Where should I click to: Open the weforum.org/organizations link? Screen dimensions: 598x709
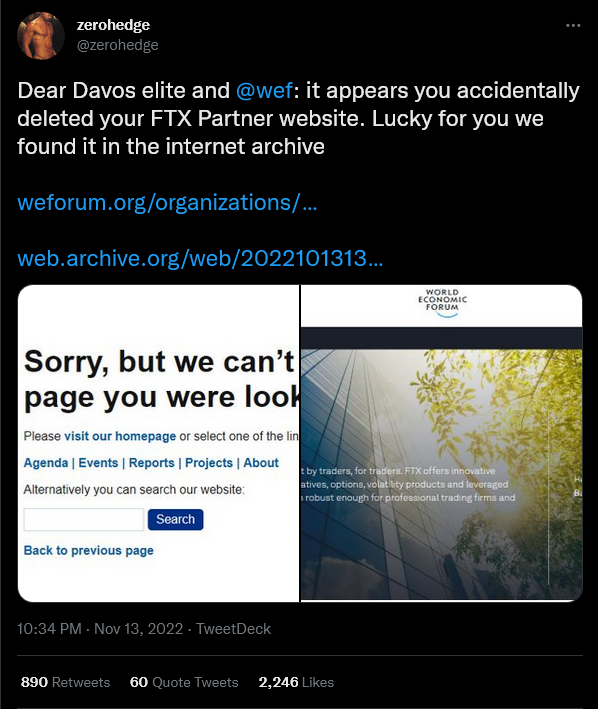167,202
